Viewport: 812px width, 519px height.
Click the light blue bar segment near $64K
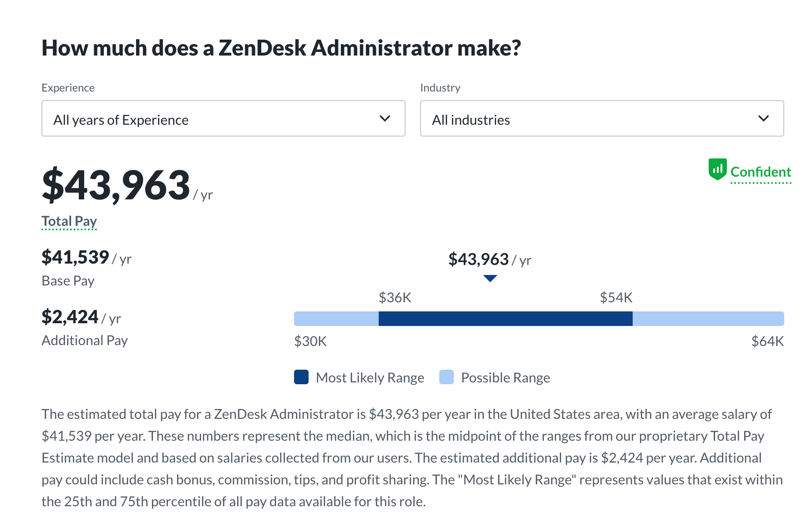click(708, 319)
